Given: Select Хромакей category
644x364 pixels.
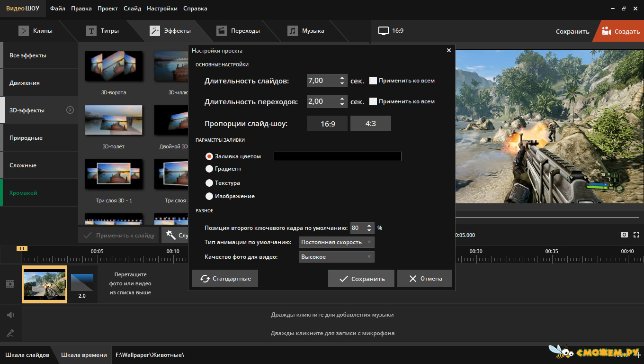Looking at the screenshot, I should [x=39, y=193].
